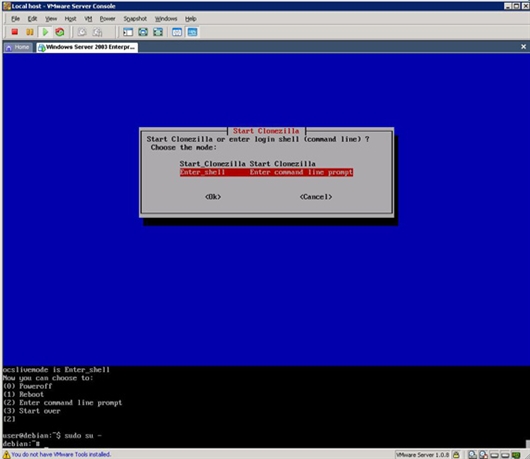Click the '(3) Start over' terminal line
This screenshot has width=530, height=459.
tap(32, 411)
